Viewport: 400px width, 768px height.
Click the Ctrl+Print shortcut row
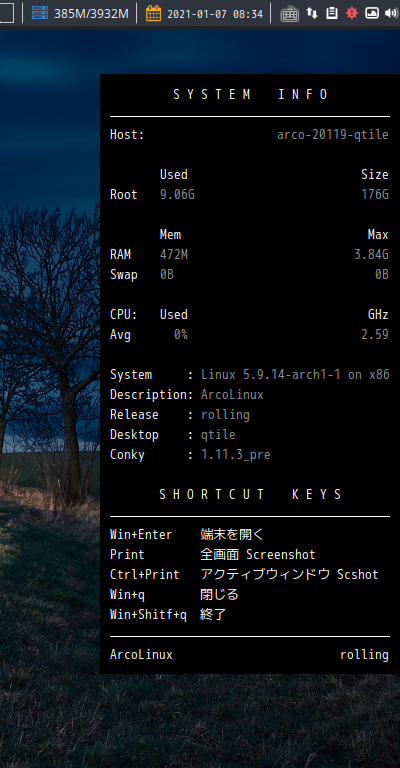(x=244, y=575)
